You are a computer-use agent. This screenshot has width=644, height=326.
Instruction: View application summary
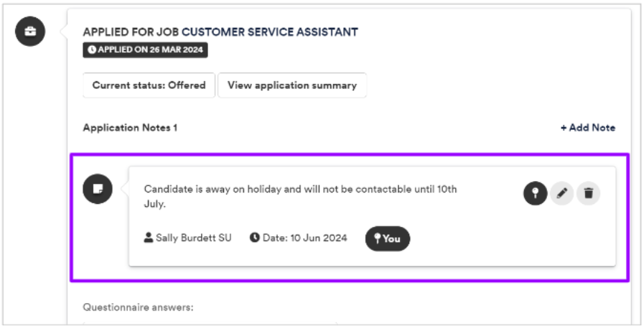(292, 85)
